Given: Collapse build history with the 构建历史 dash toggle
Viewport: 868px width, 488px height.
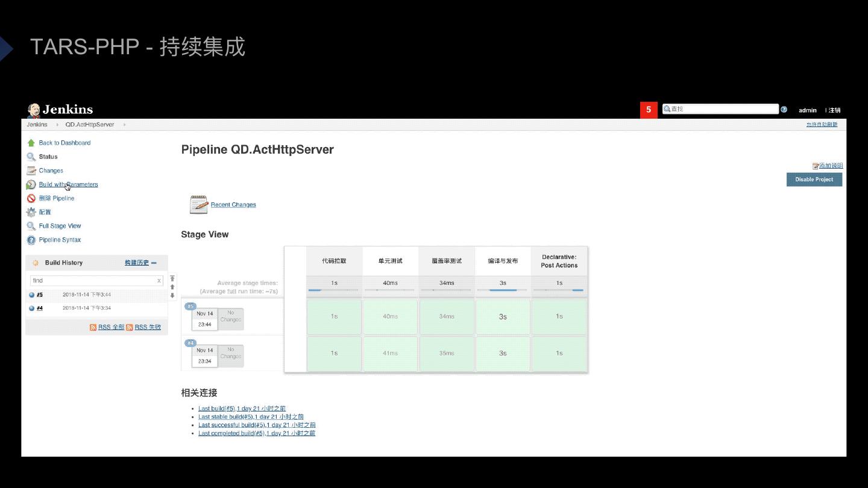Looking at the screenshot, I should [154, 263].
